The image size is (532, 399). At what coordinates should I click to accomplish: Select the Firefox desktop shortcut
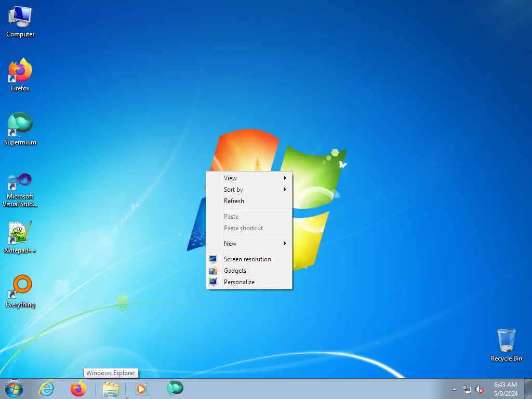(x=20, y=75)
